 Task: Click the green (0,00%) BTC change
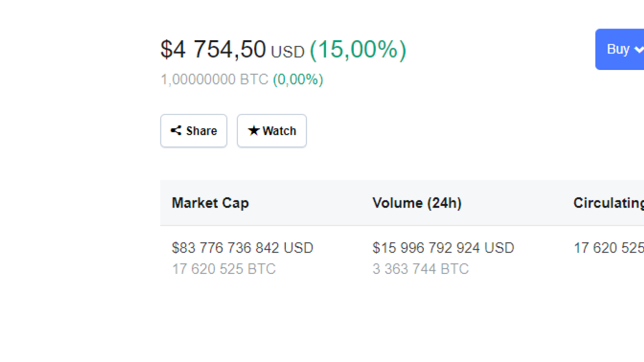(x=298, y=79)
